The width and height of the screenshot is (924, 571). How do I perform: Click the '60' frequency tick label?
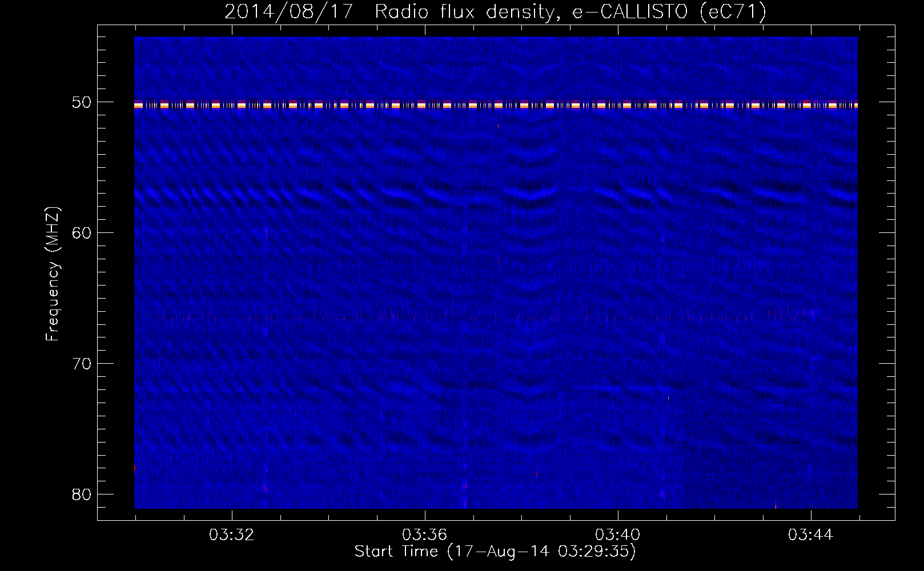82,233
